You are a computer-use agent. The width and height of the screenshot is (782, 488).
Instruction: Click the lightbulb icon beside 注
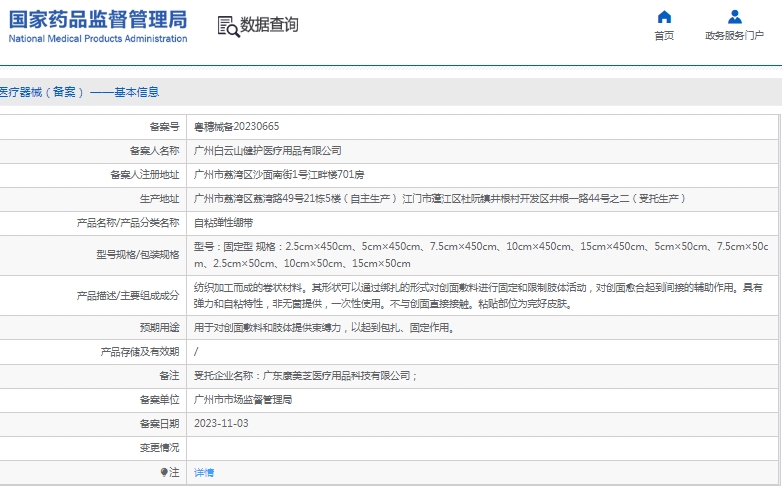coord(164,472)
